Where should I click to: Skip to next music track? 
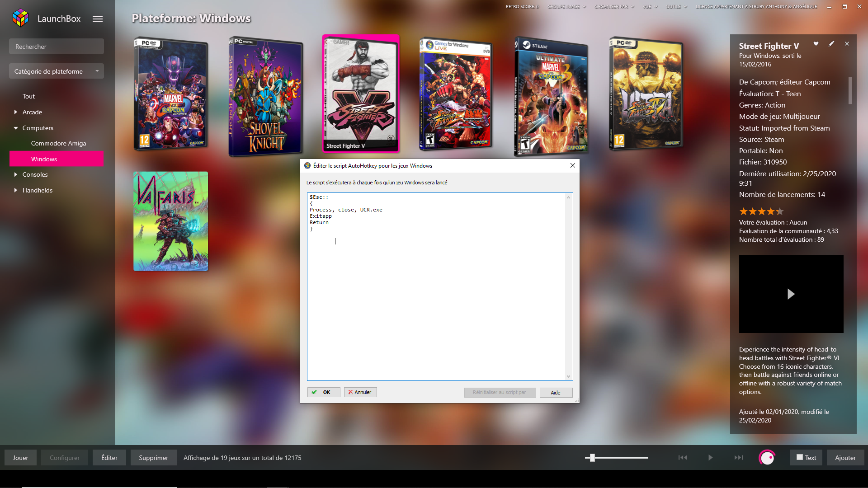tap(739, 458)
